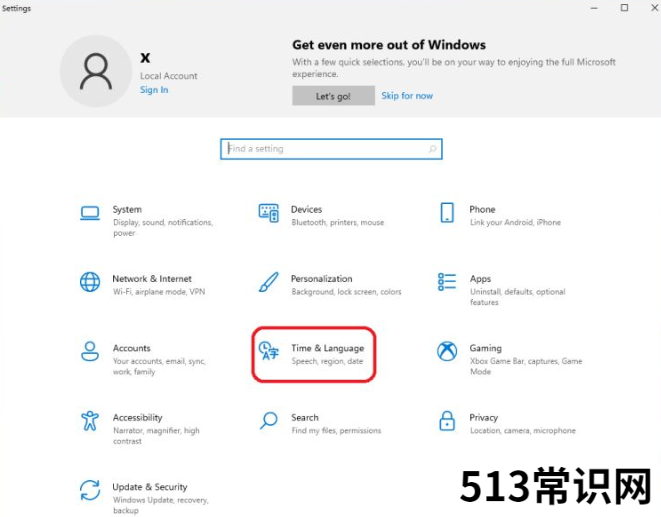The image size is (661, 517).
Task: Open the Gaming Xbox icon
Action: pyautogui.click(x=447, y=351)
